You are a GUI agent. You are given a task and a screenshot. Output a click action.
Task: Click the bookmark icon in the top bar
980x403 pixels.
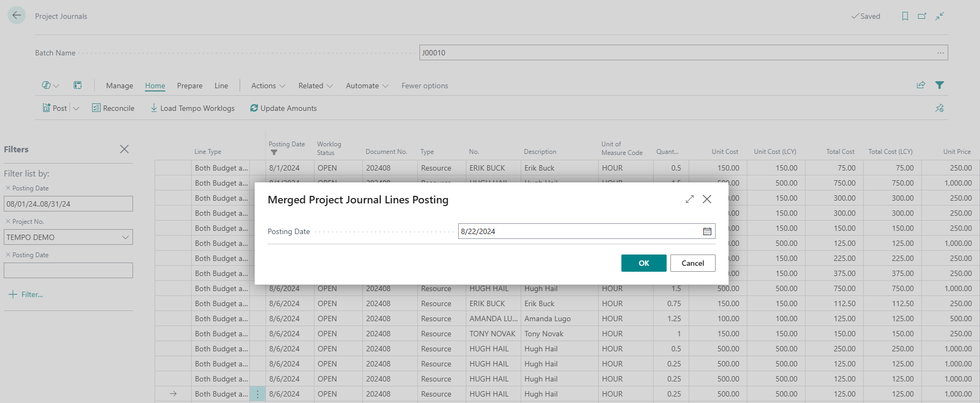pos(905,16)
